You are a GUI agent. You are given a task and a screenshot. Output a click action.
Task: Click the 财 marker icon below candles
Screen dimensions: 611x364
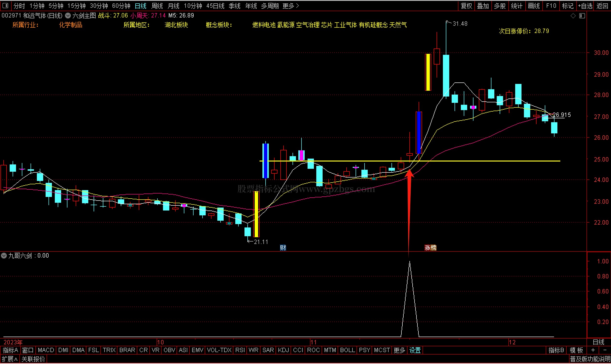coord(283,248)
